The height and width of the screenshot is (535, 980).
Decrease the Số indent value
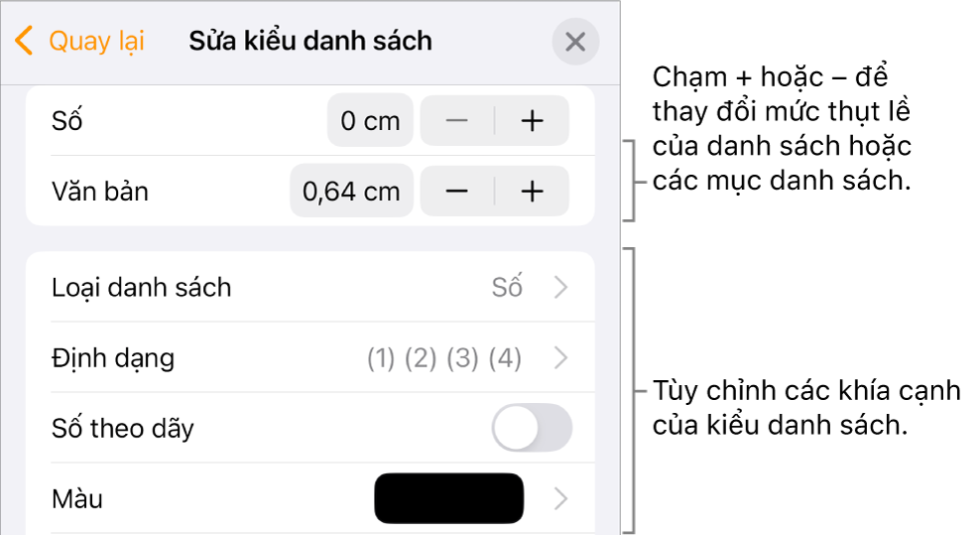(456, 121)
